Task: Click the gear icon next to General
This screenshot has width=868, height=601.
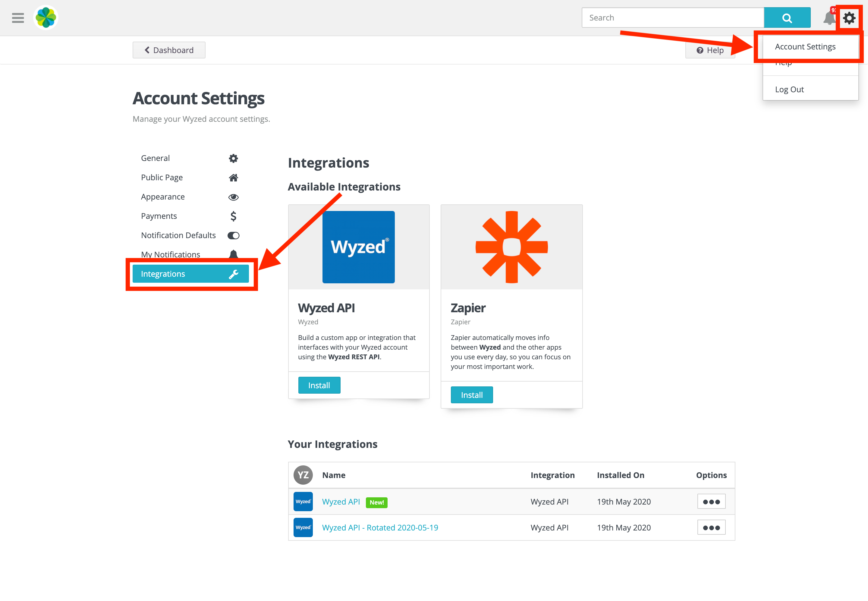Action: pos(233,158)
